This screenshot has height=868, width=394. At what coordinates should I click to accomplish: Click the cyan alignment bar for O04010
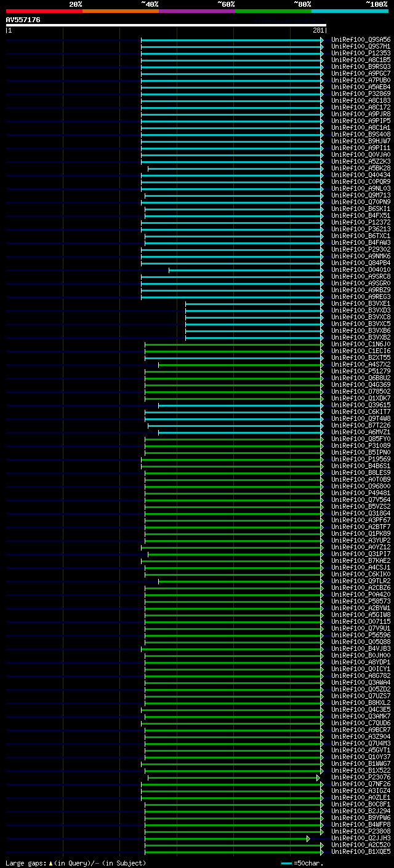[x=245, y=270]
